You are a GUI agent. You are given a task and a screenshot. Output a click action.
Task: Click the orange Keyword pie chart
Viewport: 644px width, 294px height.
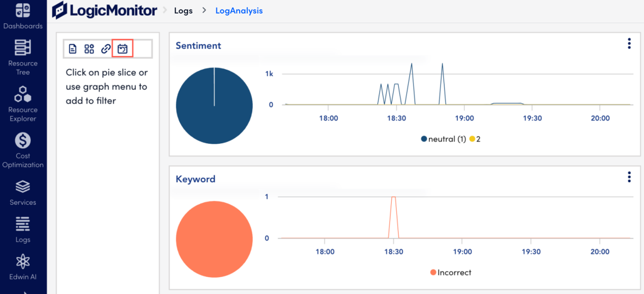point(214,239)
